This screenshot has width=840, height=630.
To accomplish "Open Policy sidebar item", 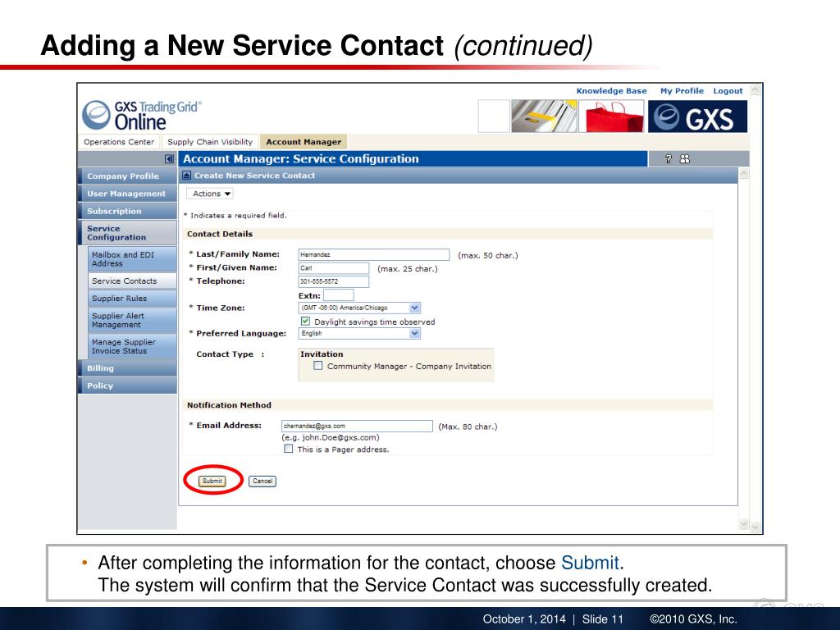I will (x=127, y=386).
